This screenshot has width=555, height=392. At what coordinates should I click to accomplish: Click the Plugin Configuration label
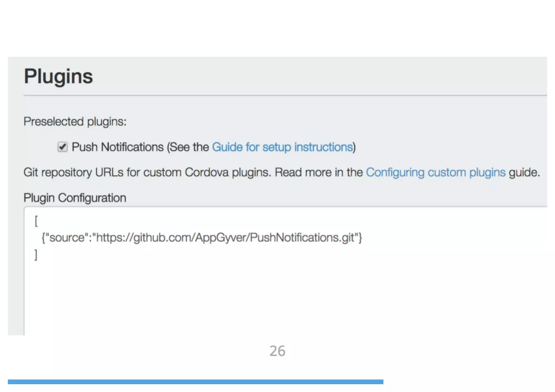click(75, 198)
